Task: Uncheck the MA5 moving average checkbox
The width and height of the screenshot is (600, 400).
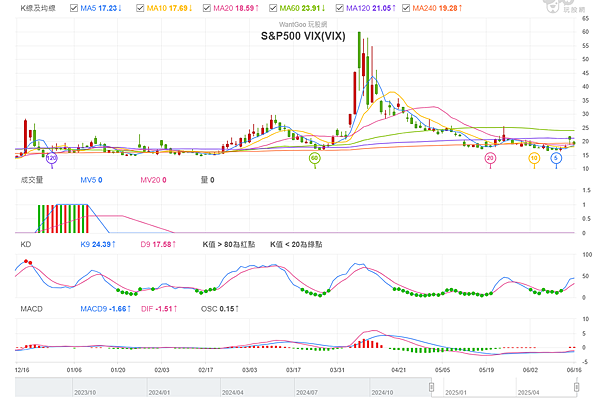Action: 74,8
